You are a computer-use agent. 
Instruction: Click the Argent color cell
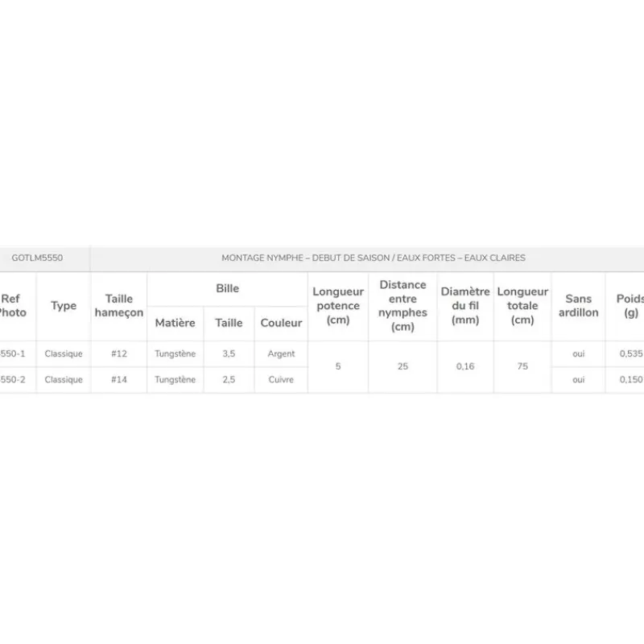point(281,353)
